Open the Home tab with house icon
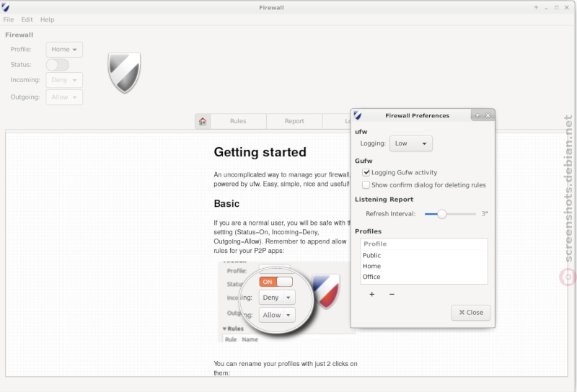Viewport: 577px width, 392px height. point(203,121)
